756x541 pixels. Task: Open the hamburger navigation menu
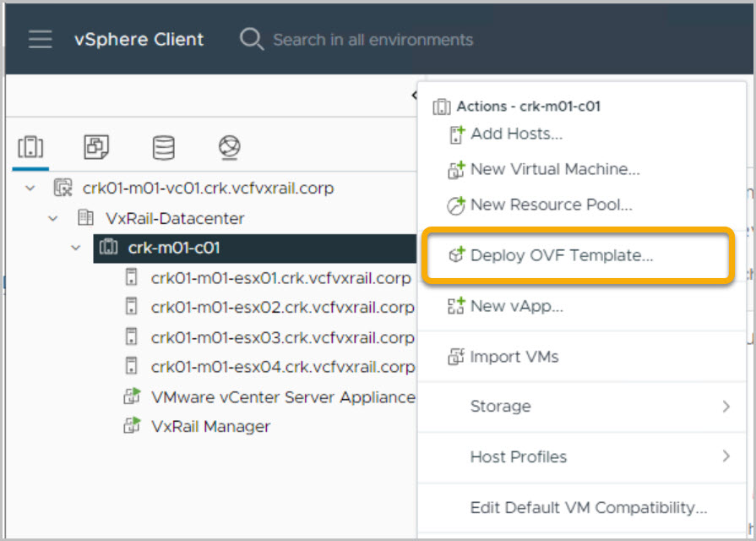coord(40,40)
